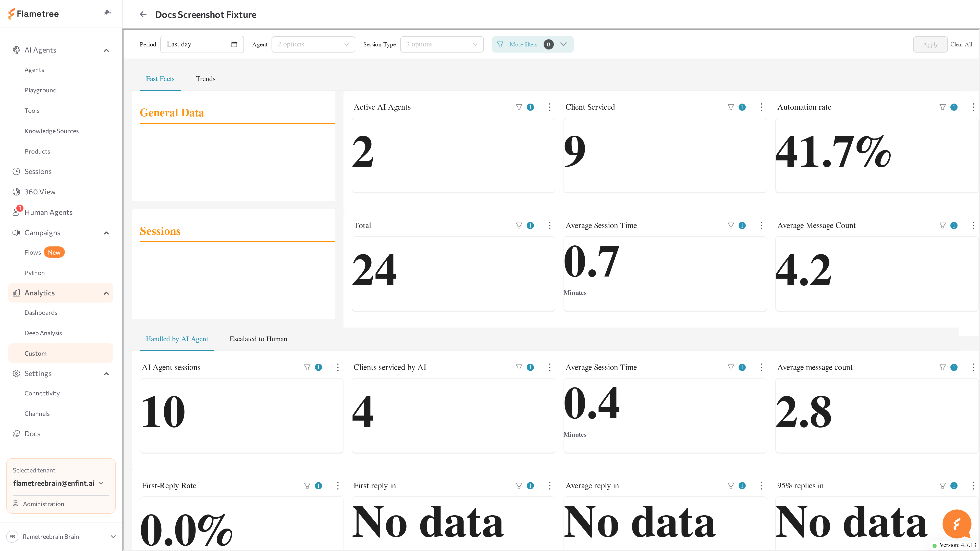Open the calendar icon in the Period field

[x=234, y=44]
